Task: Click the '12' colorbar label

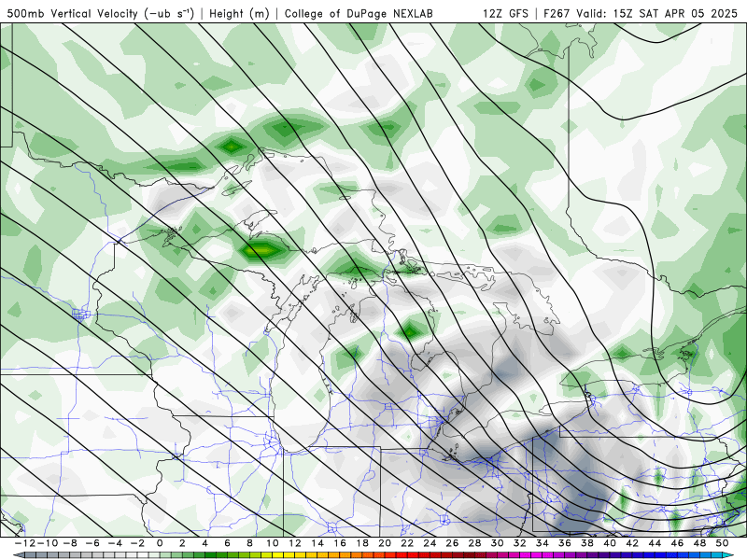Action: 295,543
